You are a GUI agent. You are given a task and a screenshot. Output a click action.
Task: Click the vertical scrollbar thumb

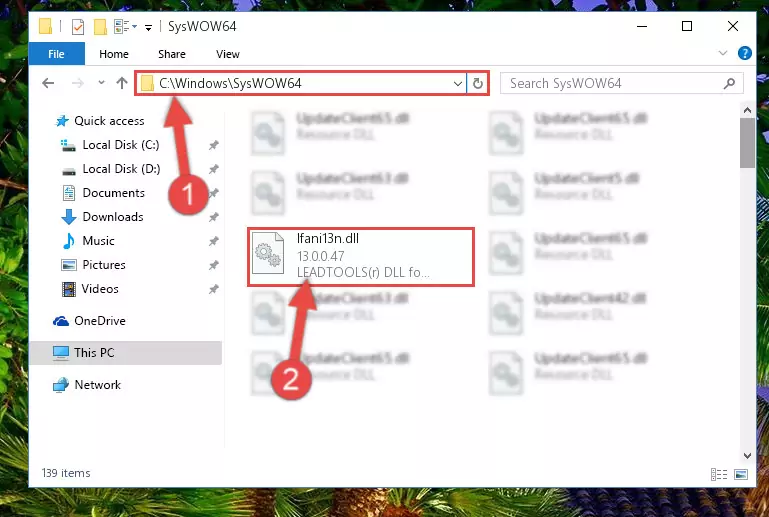747,143
